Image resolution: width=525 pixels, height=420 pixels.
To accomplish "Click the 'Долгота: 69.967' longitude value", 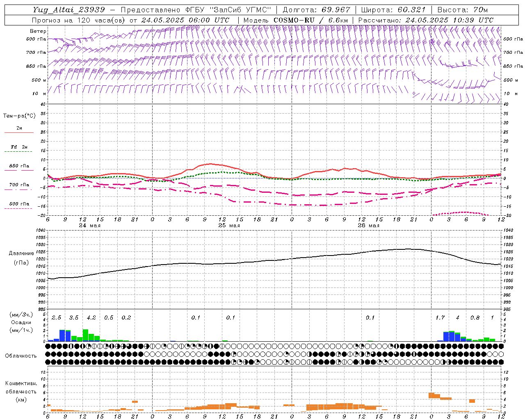I will [x=317, y=10].
